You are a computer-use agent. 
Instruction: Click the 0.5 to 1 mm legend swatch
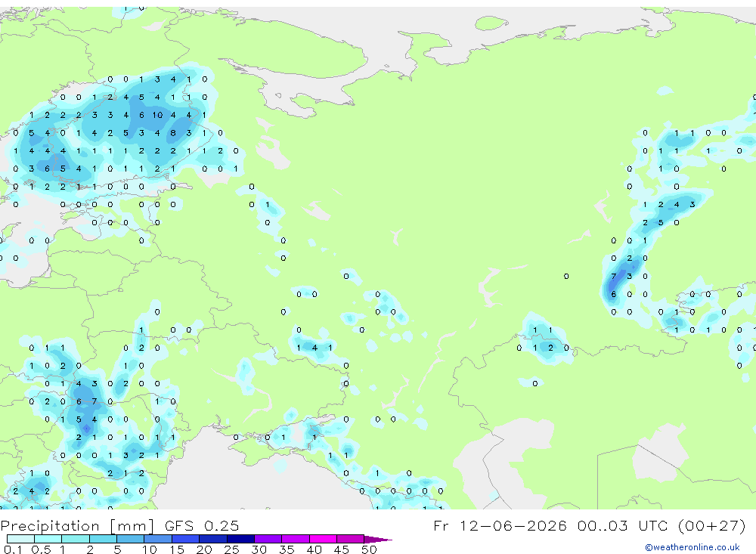point(48,539)
